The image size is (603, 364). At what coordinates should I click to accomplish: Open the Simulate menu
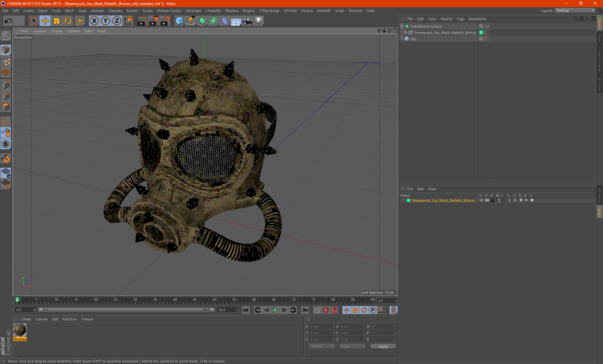pyautogui.click(x=115, y=11)
